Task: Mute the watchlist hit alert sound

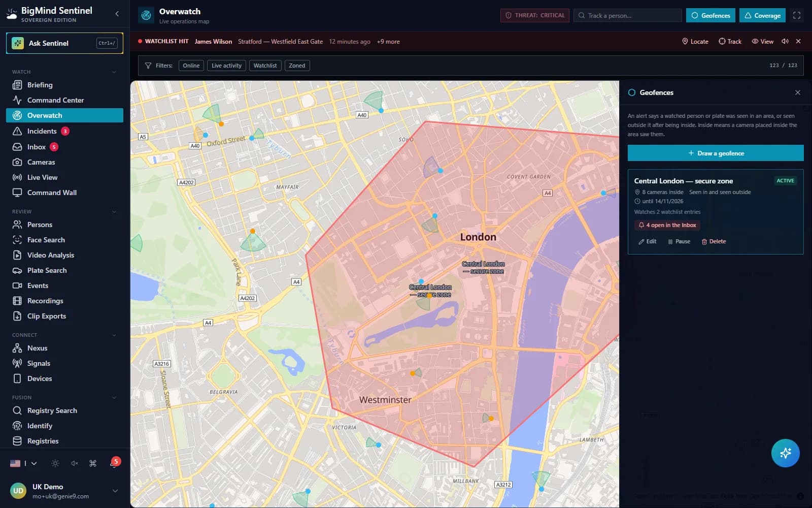Action: pos(785,42)
